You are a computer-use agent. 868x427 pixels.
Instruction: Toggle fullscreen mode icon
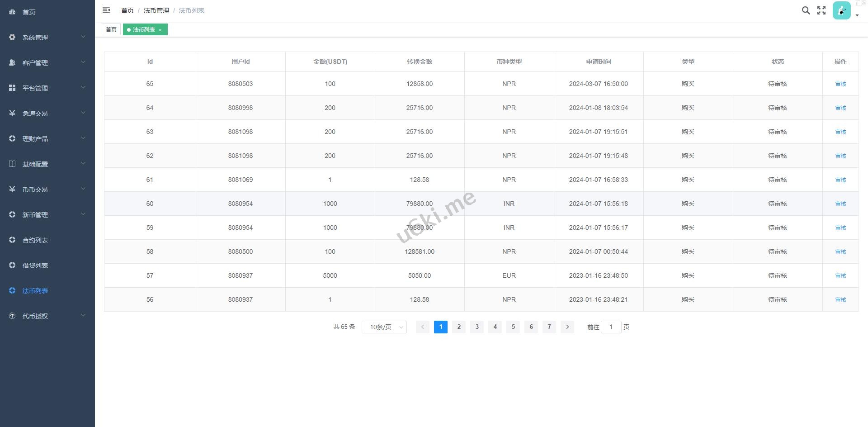(821, 10)
